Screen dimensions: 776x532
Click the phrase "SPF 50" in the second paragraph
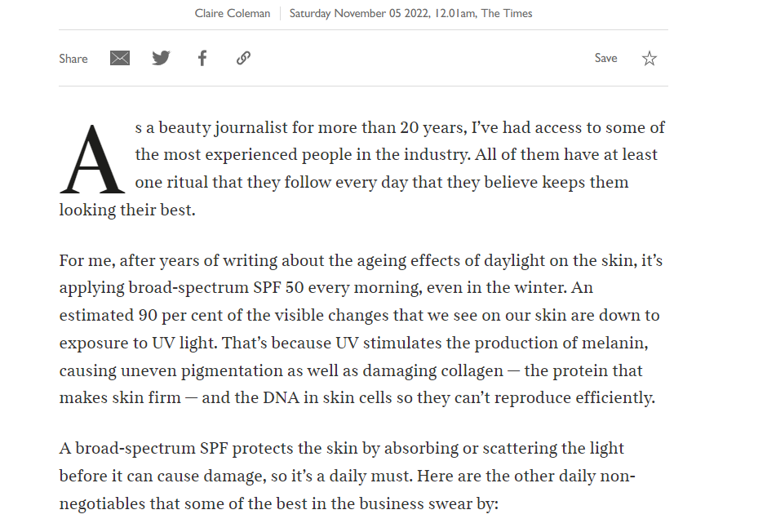[x=278, y=287]
